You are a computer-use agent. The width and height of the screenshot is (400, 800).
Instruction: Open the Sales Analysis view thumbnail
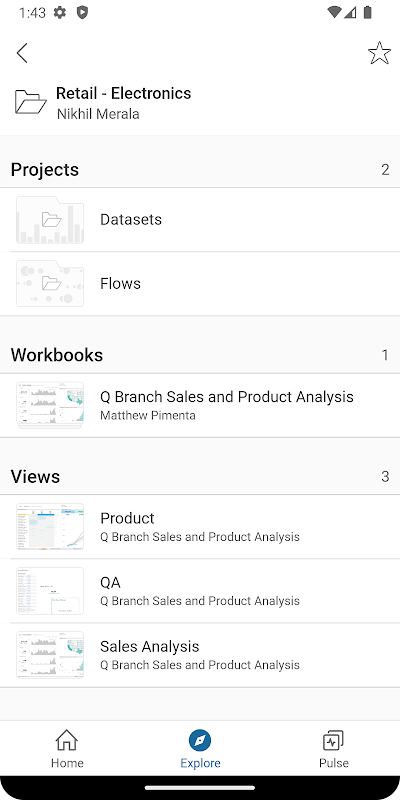pyautogui.click(x=50, y=655)
